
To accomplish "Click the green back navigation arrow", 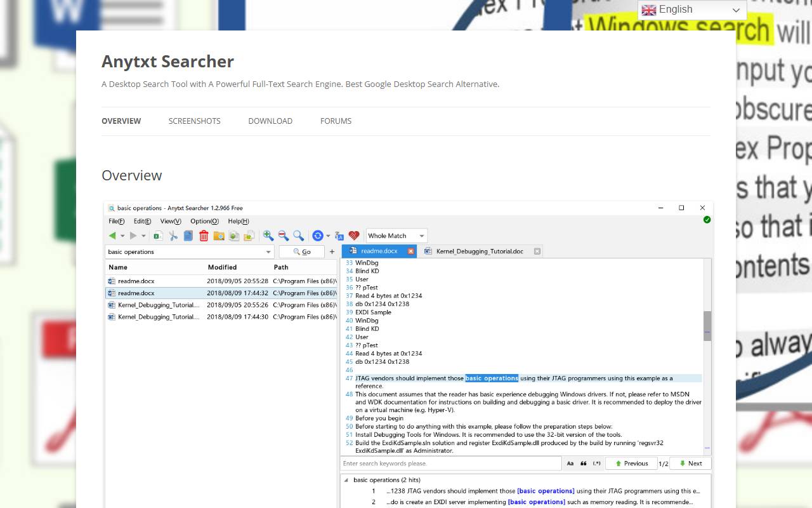I will click(112, 236).
